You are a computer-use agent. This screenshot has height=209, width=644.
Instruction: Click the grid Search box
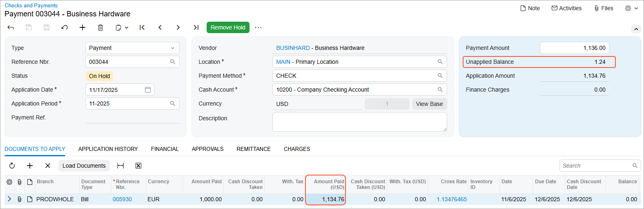(600, 166)
